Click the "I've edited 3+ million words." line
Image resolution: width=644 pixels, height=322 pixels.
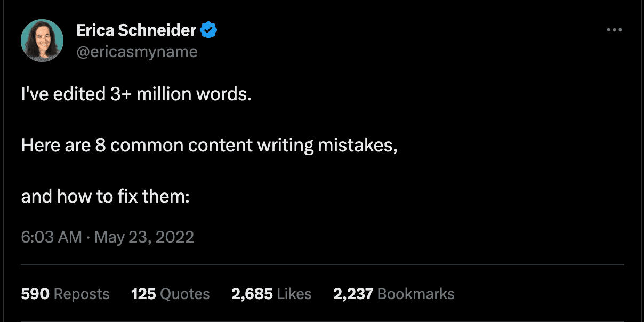pyautogui.click(x=136, y=94)
